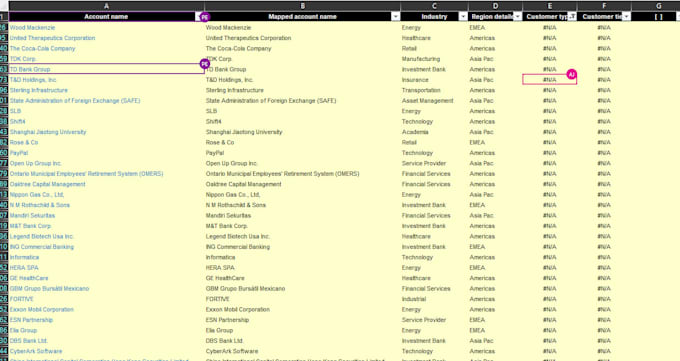
Task: Open N M Rothschild & Sons link in column A
Action: coord(39,205)
